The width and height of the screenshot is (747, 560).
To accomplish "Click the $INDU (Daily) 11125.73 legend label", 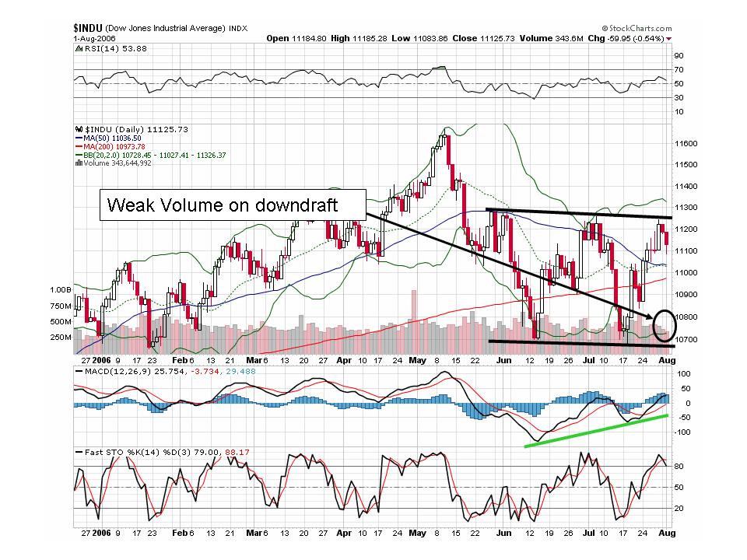I will click(137, 130).
